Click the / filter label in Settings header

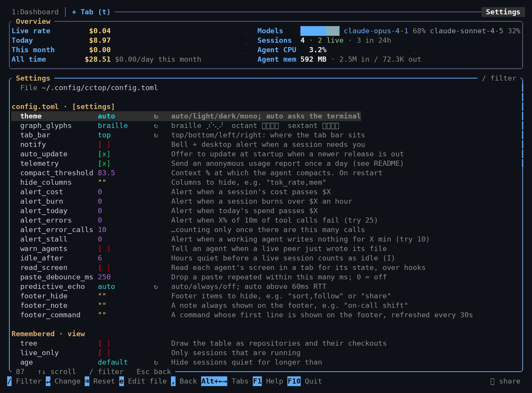[x=499, y=79]
